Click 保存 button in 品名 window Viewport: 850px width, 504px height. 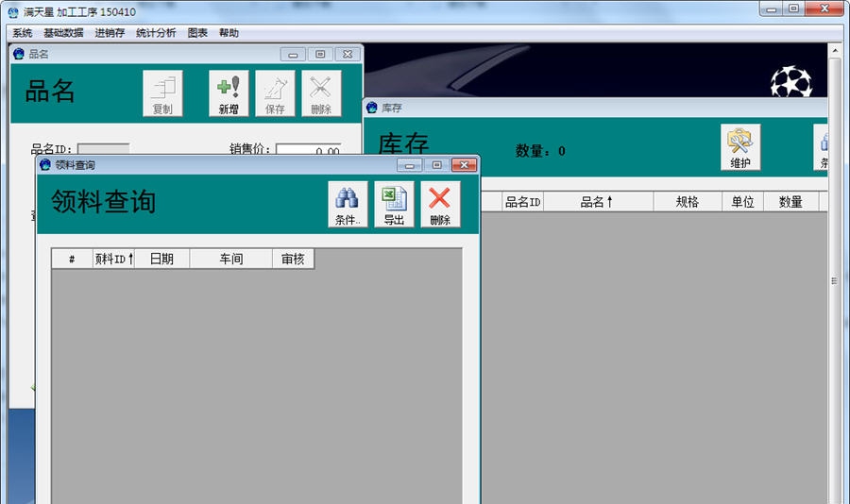coord(275,93)
